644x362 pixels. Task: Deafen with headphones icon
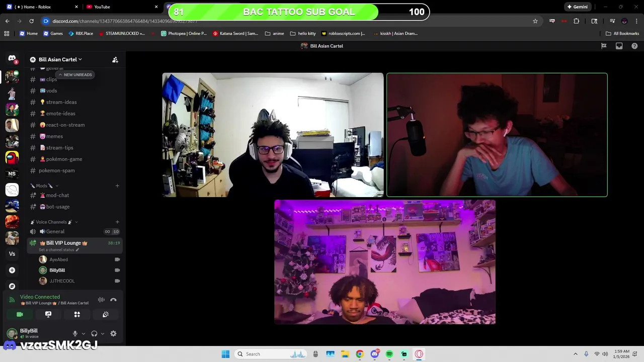[x=94, y=333]
